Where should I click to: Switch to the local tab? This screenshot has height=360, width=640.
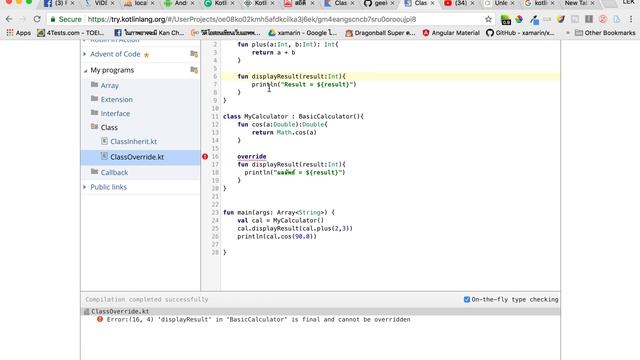[140, 3]
